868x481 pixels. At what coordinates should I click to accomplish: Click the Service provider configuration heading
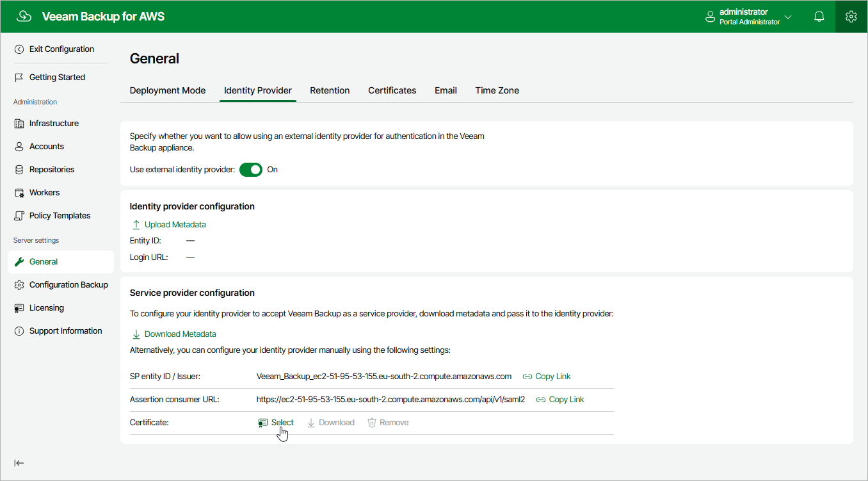coord(192,293)
